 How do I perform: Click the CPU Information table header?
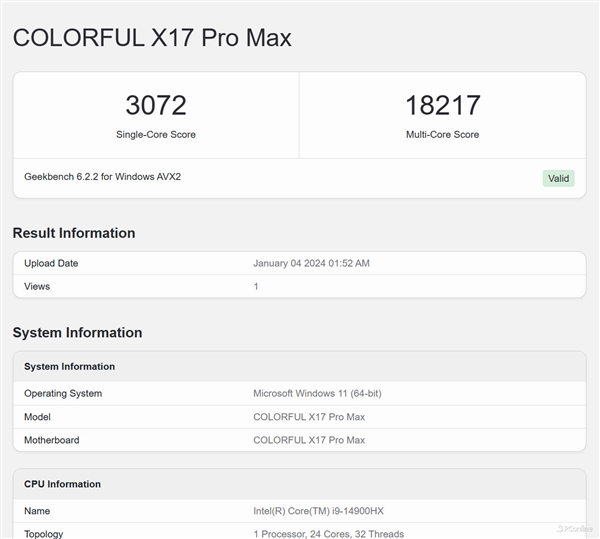click(62, 484)
